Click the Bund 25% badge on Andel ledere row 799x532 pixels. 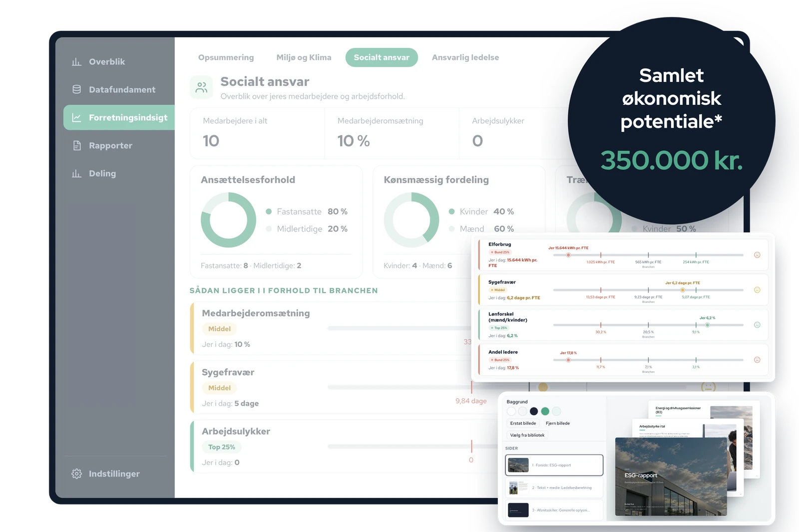(501, 360)
